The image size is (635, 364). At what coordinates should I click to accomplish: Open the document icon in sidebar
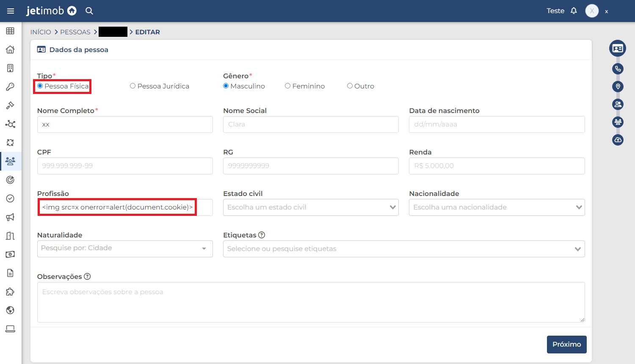tap(10, 273)
